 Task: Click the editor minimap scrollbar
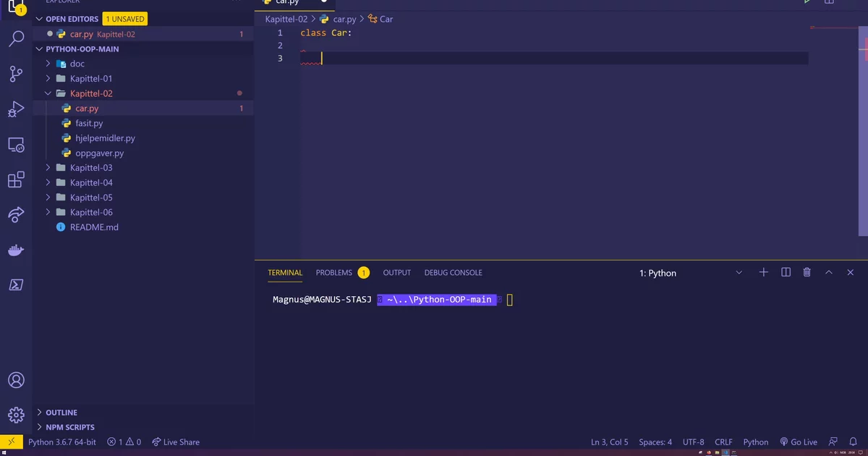coord(864,130)
